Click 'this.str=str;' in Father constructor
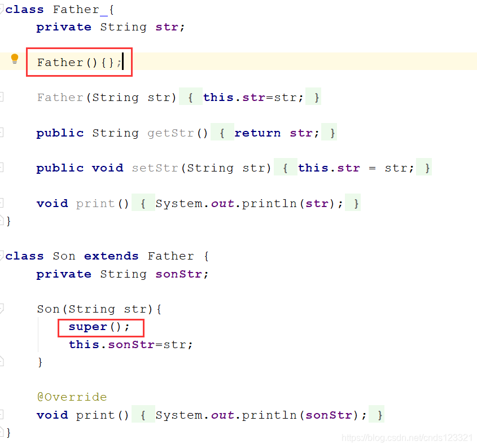The image size is (477, 448). click(253, 98)
